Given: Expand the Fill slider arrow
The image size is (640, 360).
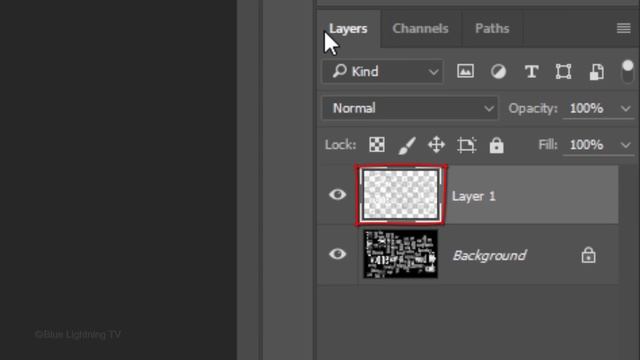Looking at the screenshot, I should coord(625,145).
